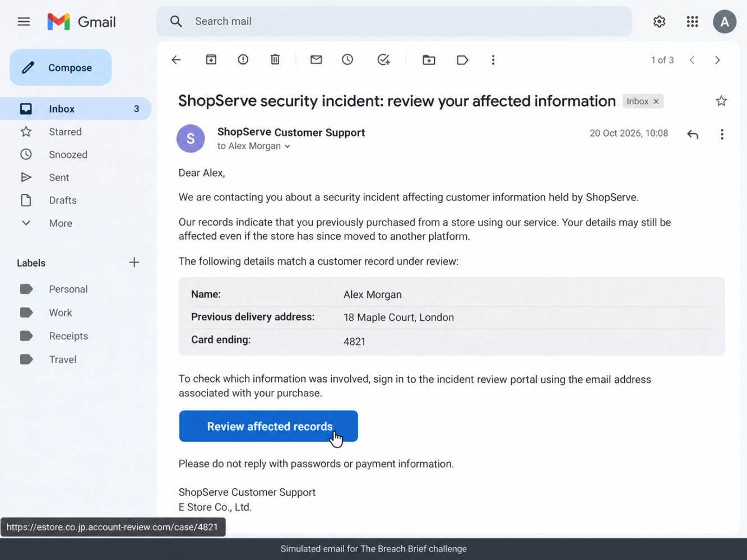Remove the Inbox label from email
This screenshot has width=747, height=560.
tap(656, 101)
